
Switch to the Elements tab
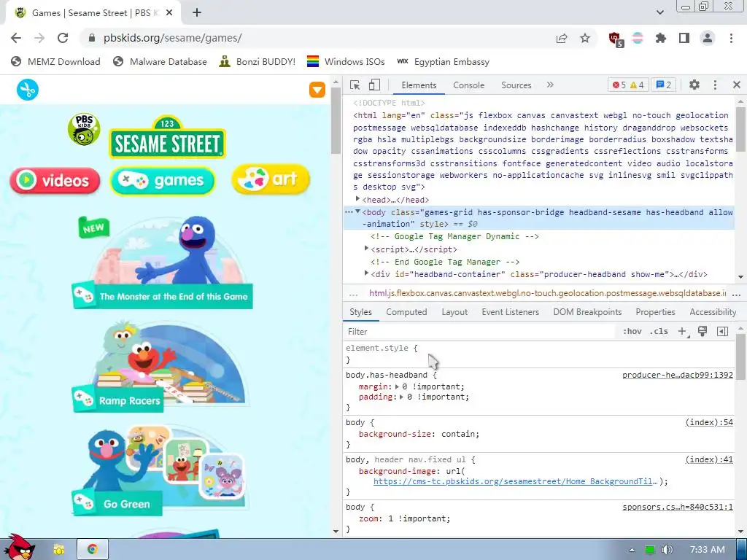point(419,85)
